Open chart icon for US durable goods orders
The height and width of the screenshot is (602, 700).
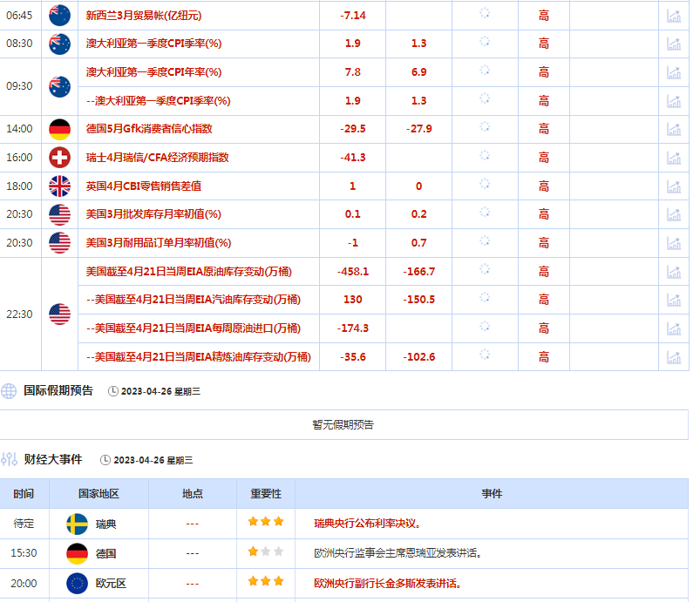pos(673,243)
